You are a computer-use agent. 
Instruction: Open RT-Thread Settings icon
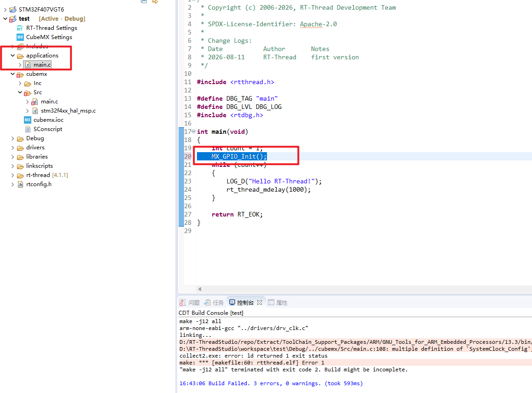click(x=20, y=28)
